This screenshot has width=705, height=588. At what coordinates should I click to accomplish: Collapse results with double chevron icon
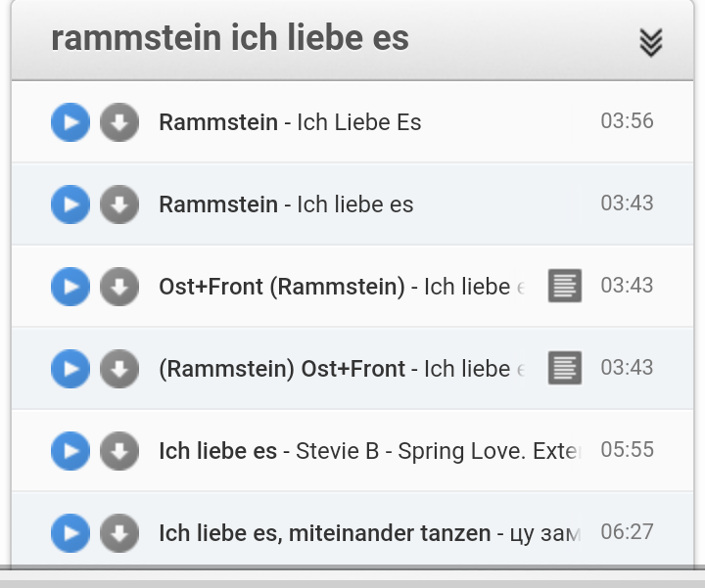(651, 42)
